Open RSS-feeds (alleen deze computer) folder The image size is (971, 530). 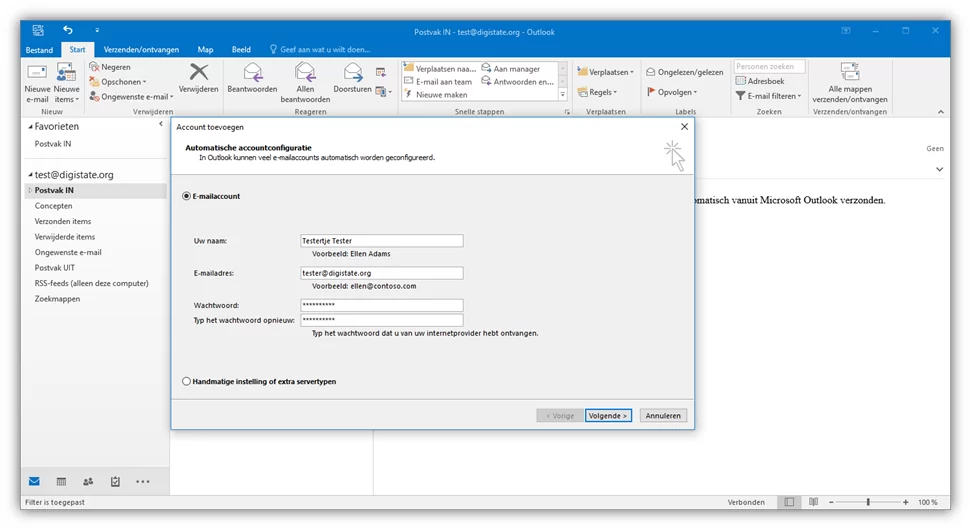[x=91, y=283]
